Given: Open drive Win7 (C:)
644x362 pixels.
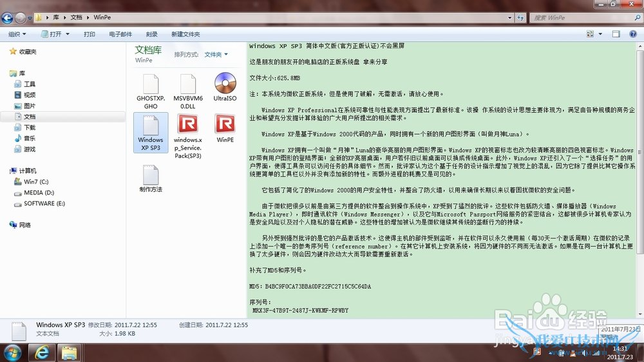Looking at the screenshot, I should click(x=31, y=182).
